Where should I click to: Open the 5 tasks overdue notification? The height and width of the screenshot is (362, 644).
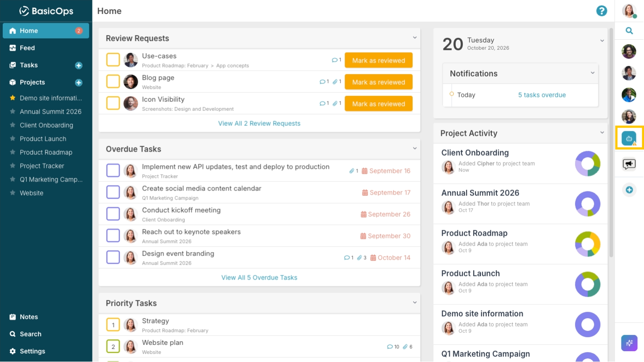(x=542, y=95)
